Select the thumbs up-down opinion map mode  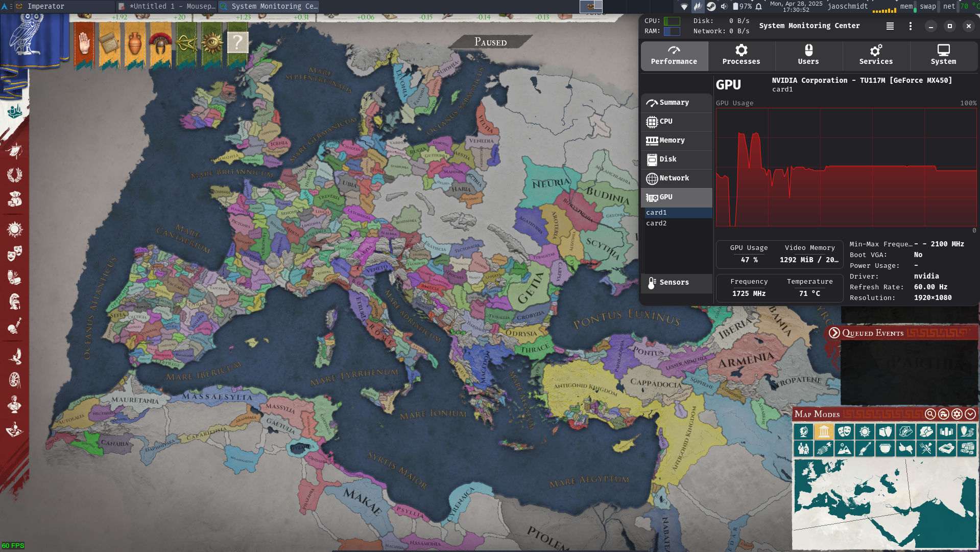(x=905, y=449)
